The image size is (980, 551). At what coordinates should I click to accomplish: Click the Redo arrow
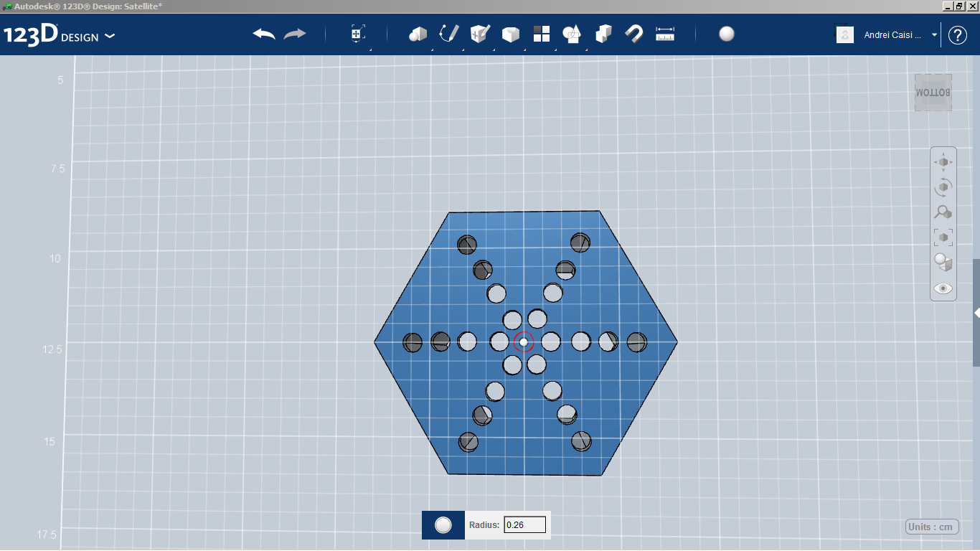pos(295,34)
